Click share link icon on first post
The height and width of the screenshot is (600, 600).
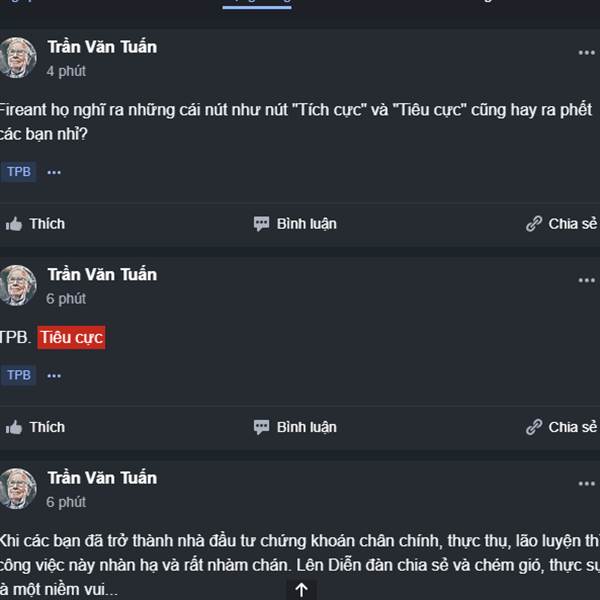(534, 224)
